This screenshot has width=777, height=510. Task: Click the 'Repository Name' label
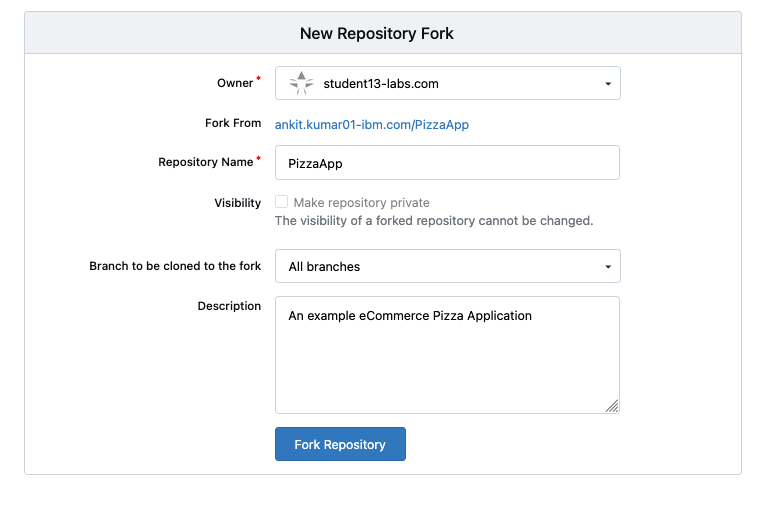tap(206, 162)
